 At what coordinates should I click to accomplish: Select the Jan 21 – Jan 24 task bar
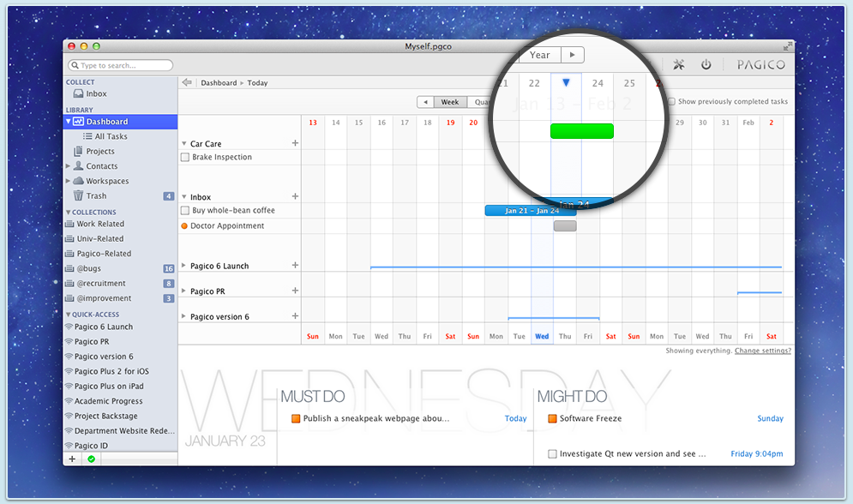531,210
